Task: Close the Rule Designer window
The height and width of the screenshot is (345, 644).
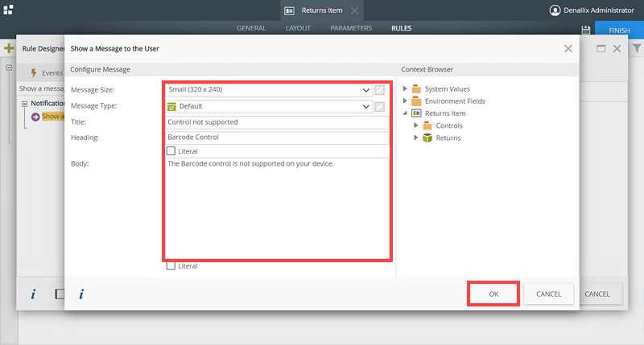Action: pyautogui.click(x=617, y=48)
